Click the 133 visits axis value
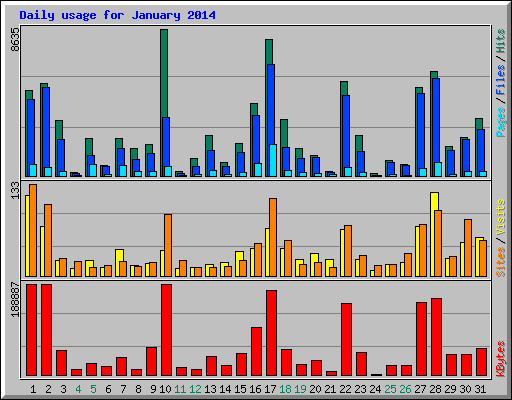 point(15,191)
